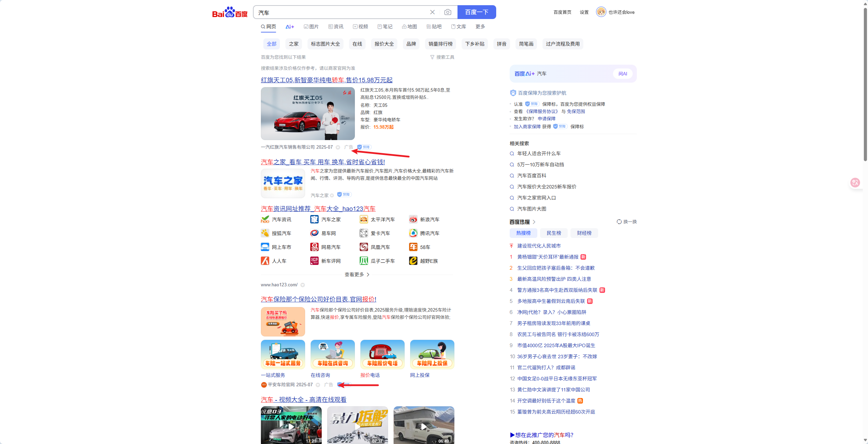Open user avatar 也许还会love
868x444 pixels.
tap(601, 12)
